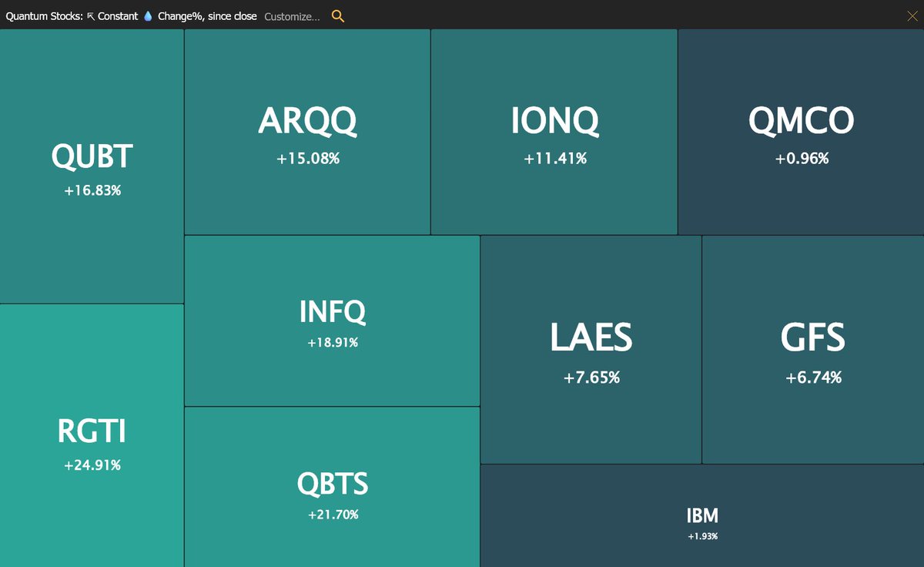Select the RGTI heatmap tile
The image size is (924, 567).
[x=92, y=435]
